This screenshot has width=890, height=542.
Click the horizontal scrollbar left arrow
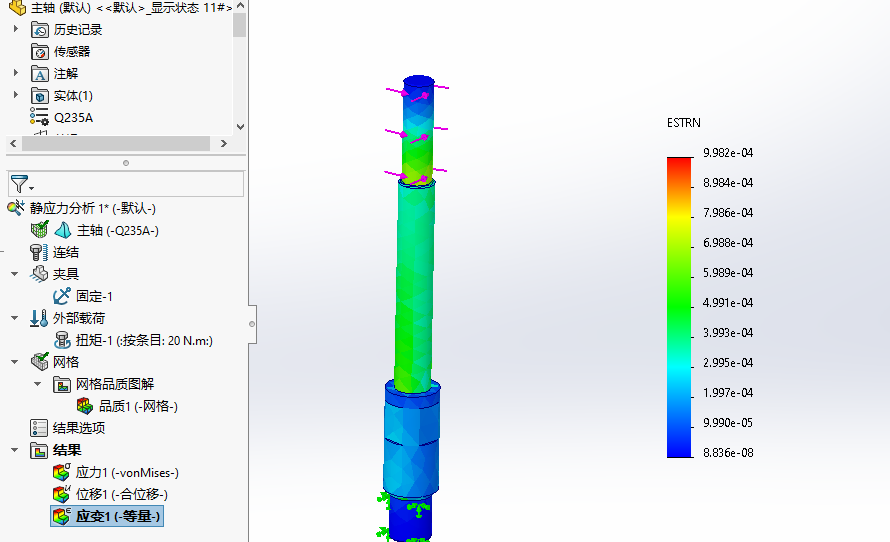pyautogui.click(x=13, y=144)
